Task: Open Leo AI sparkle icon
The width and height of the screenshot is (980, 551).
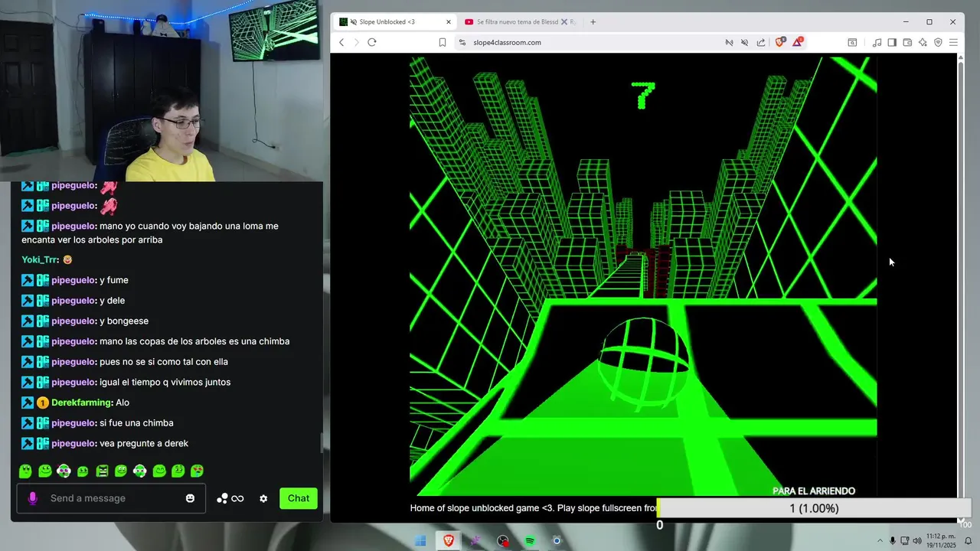Action: tap(923, 42)
